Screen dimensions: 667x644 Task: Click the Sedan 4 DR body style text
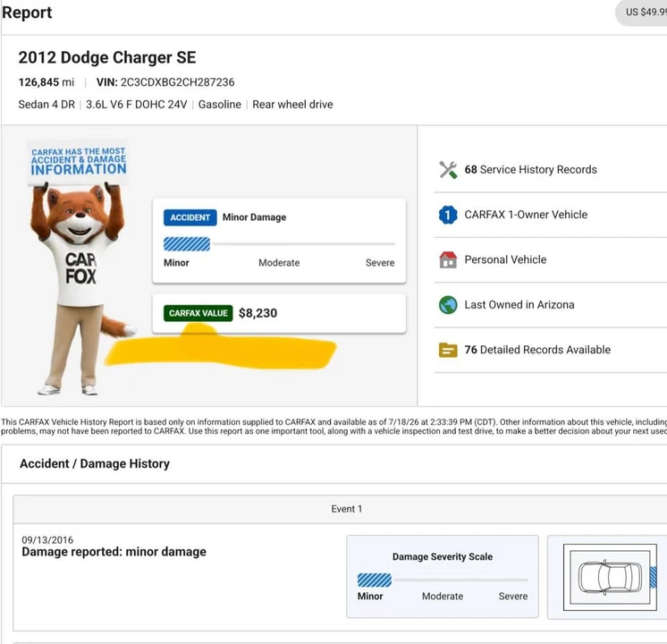click(x=46, y=105)
